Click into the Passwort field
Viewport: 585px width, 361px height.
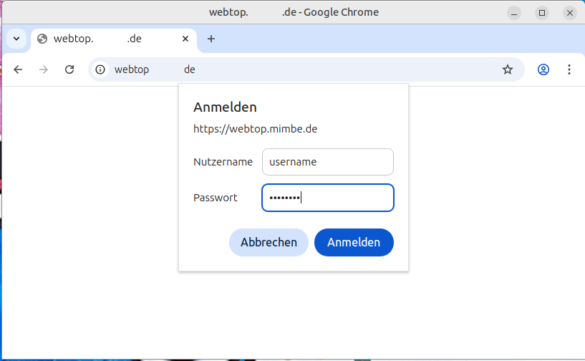click(328, 198)
